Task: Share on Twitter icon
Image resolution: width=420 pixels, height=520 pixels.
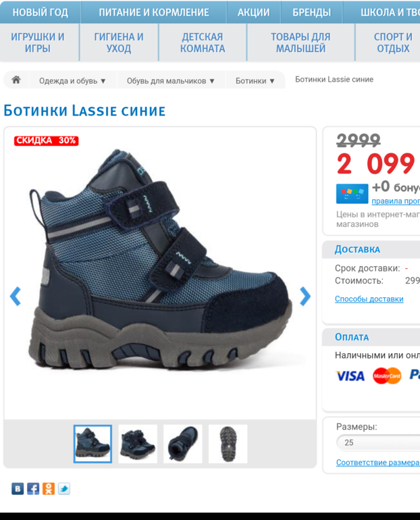Action: 64,488
